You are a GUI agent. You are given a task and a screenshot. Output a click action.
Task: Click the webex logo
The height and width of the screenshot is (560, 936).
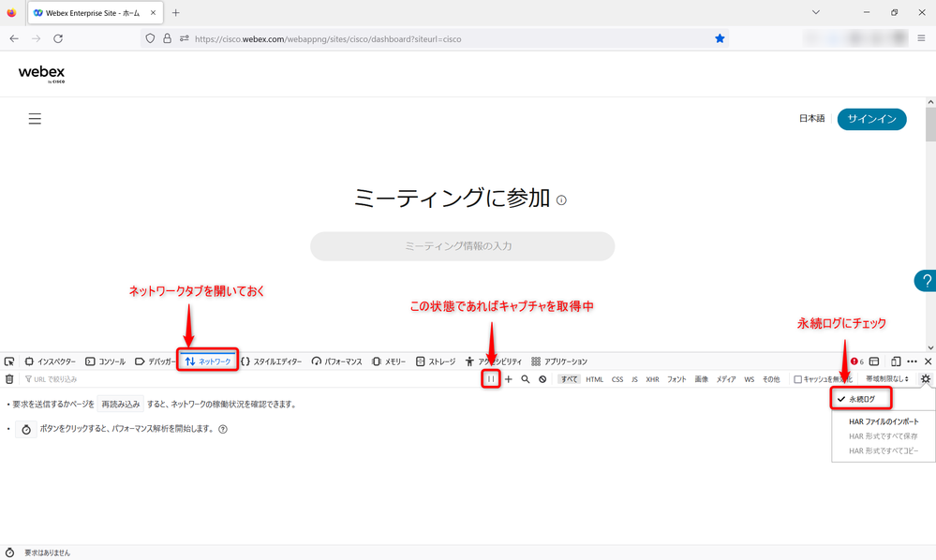42,74
